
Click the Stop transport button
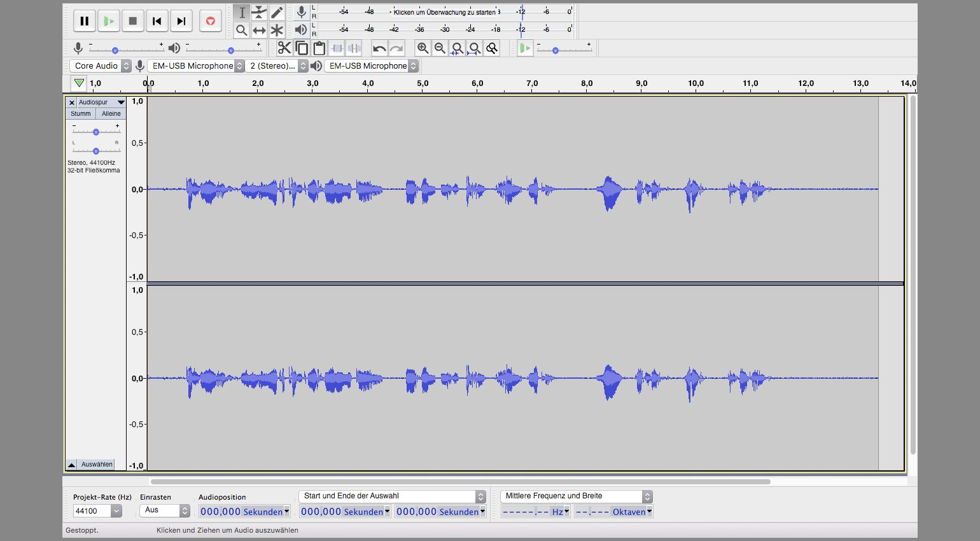tap(133, 21)
